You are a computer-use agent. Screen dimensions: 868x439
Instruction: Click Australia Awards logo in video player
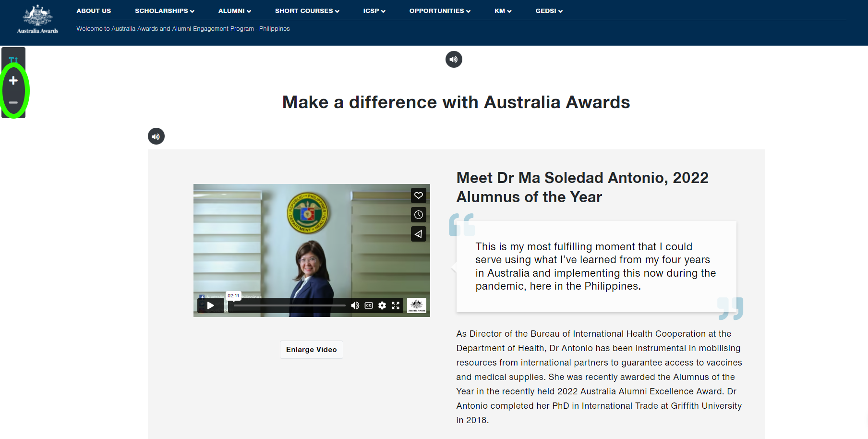coord(417,305)
